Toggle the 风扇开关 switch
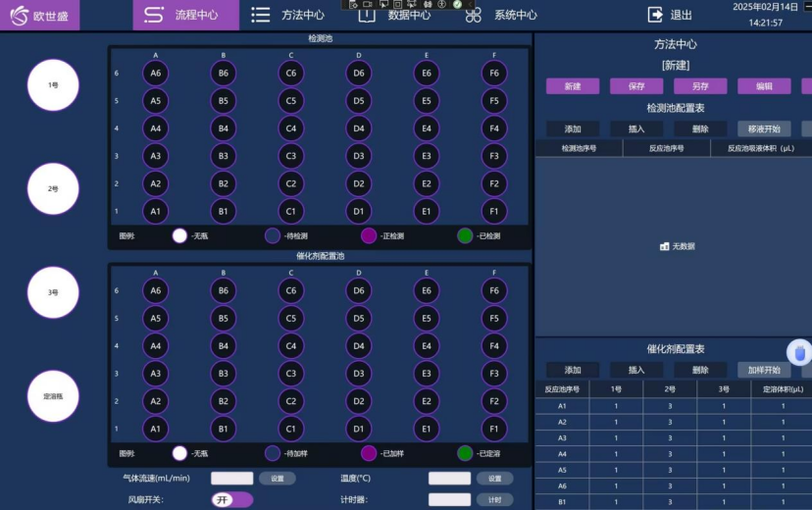The height and width of the screenshot is (510, 812). [x=232, y=499]
